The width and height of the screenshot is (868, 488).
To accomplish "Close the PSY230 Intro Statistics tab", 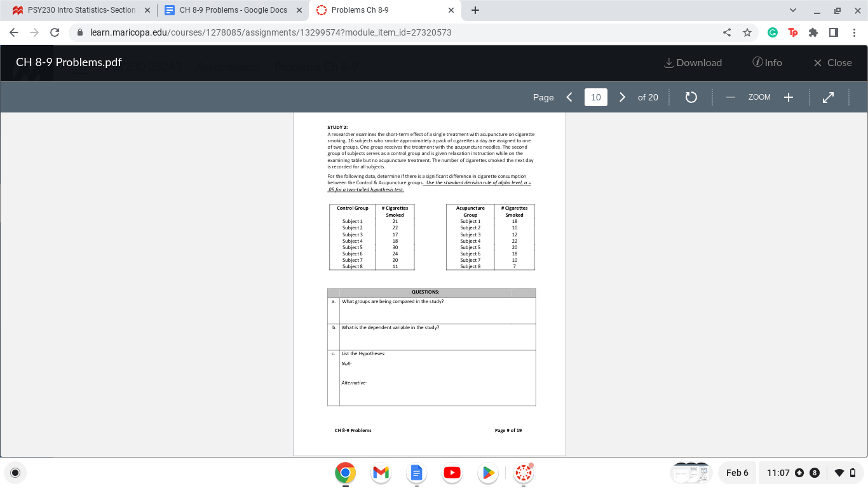I will pos(147,10).
